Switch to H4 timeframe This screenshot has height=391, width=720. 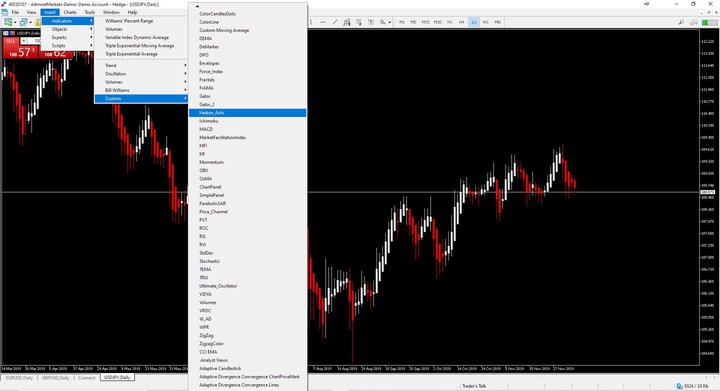tap(461, 22)
